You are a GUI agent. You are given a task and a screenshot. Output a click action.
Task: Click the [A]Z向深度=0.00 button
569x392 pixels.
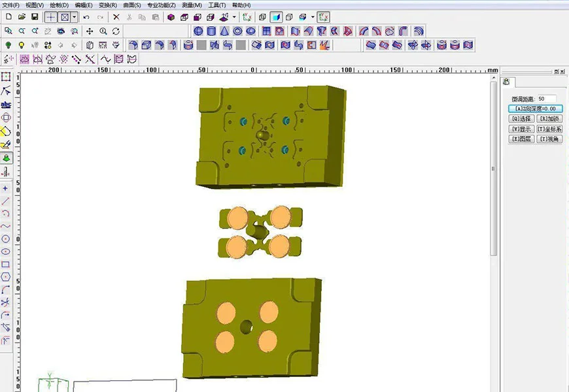[x=536, y=108]
